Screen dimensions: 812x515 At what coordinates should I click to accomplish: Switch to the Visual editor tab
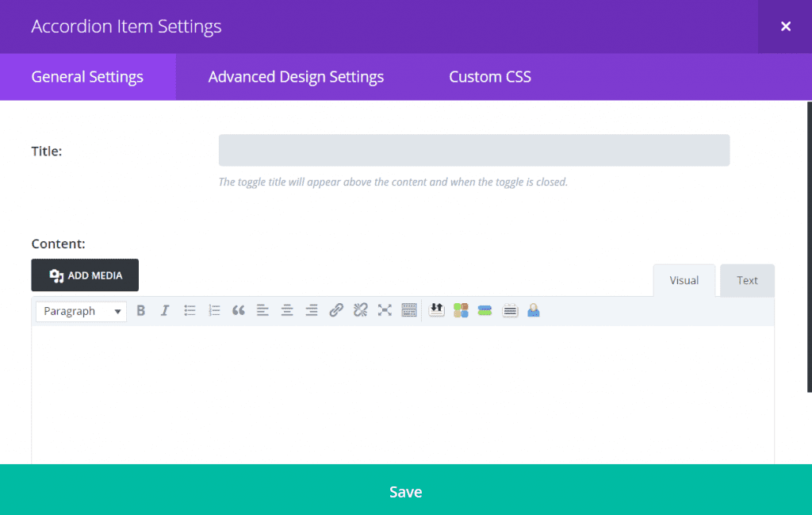tap(684, 280)
